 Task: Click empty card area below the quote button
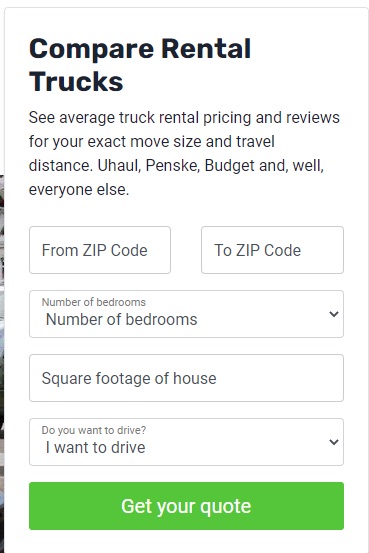coord(186,542)
